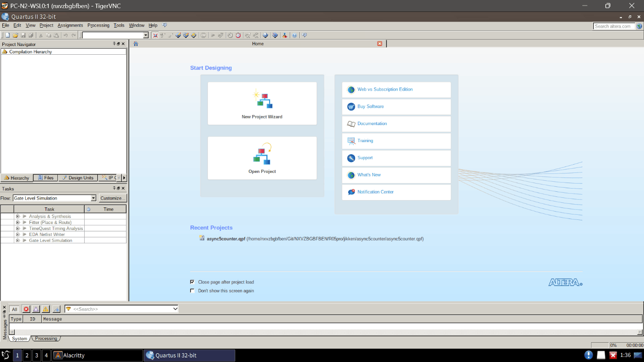Switch to the Files navigator tab

(x=46, y=178)
